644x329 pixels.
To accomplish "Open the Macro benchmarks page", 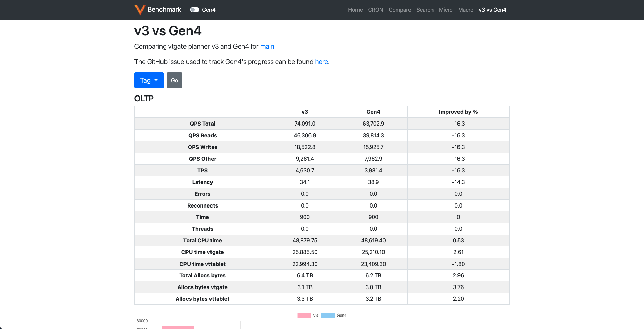I will coord(465,10).
